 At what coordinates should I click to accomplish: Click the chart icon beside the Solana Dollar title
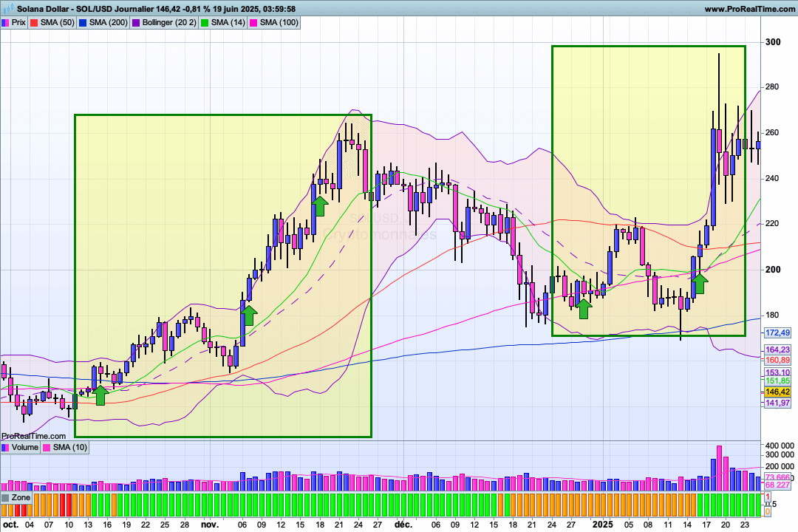(7, 9)
